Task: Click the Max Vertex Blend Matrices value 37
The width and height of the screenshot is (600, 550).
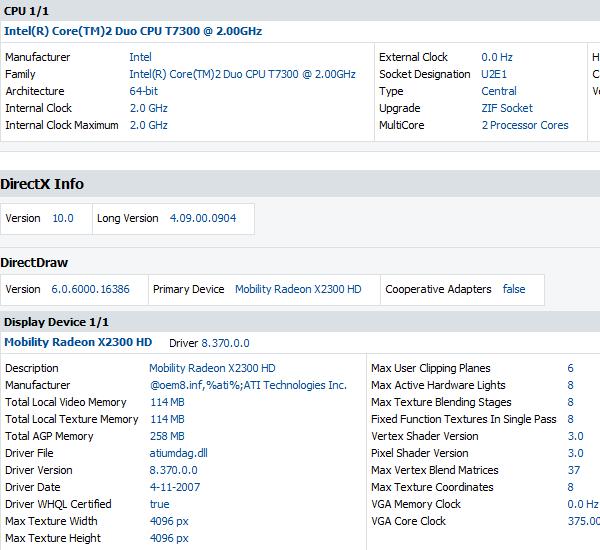Action: (574, 470)
